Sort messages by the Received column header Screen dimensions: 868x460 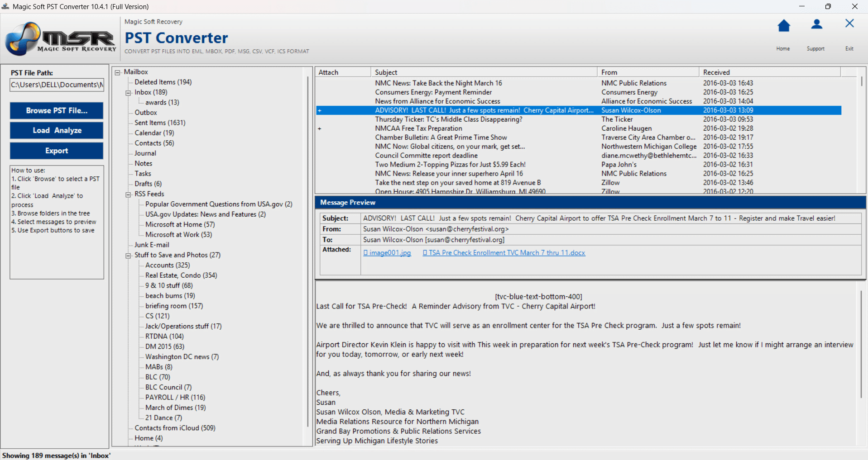coord(770,72)
